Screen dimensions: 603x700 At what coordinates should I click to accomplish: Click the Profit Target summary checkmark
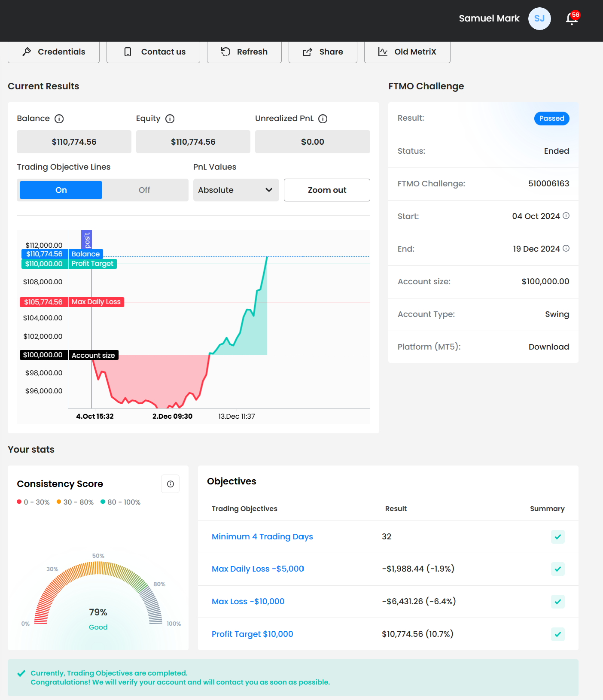[558, 634]
